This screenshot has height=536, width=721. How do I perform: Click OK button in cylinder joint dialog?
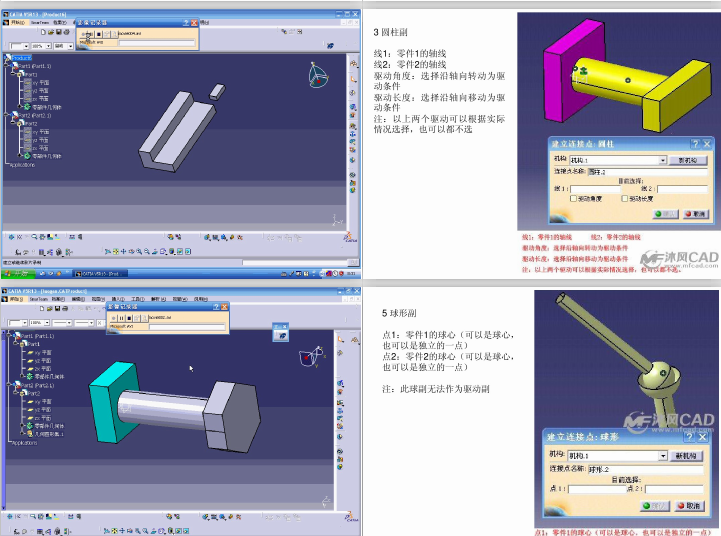click(665, 214)
